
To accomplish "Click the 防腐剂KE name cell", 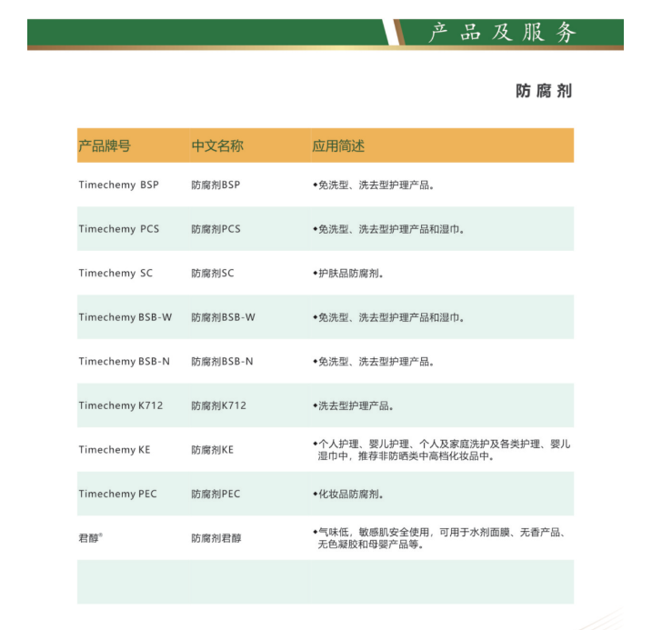I will 213,450.
